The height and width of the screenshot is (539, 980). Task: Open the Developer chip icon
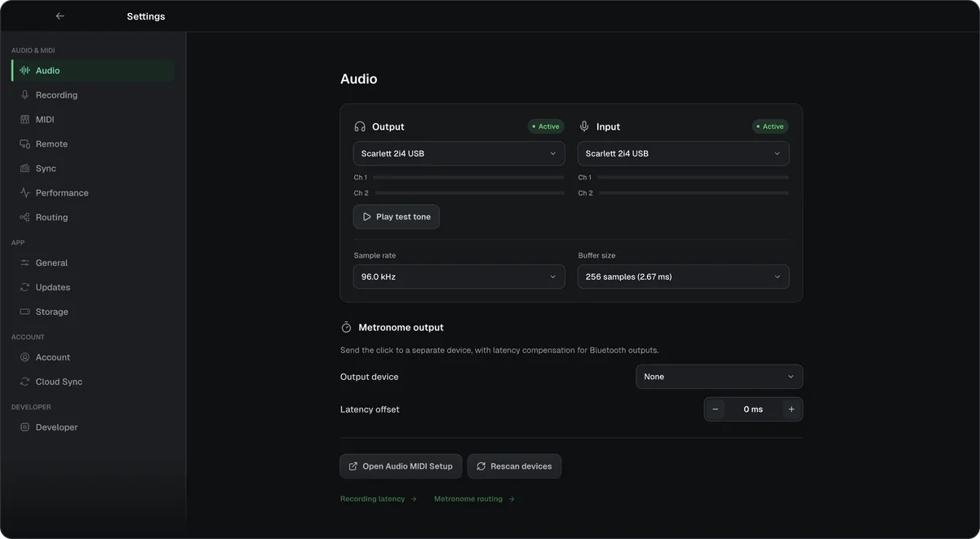pyautogui.click(x=24, y=427)
